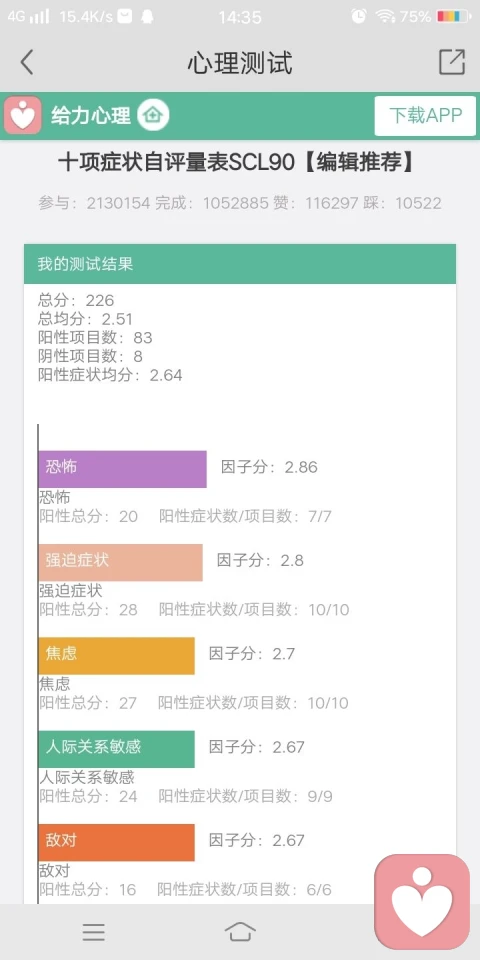The height and width of the screenshot is (960, 480).
Task: Click the 下载APP button
Action: (x=426, y=115)
